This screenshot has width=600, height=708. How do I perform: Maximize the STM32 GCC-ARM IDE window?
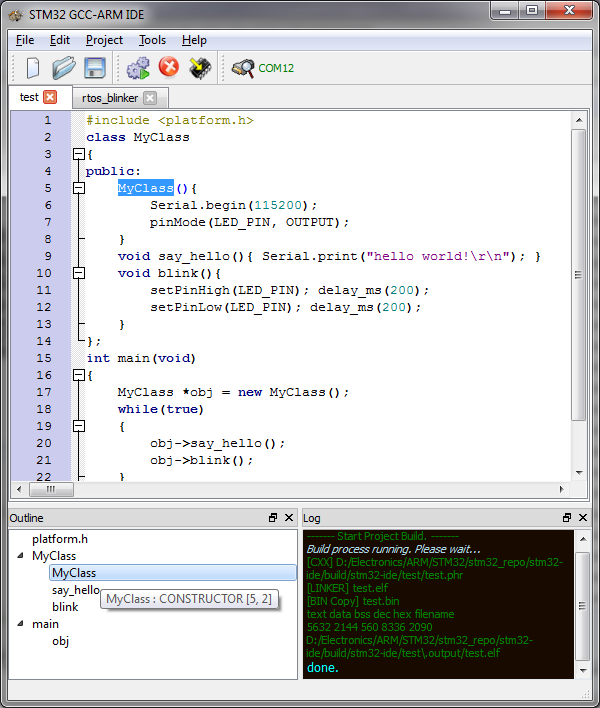(532, 10)
